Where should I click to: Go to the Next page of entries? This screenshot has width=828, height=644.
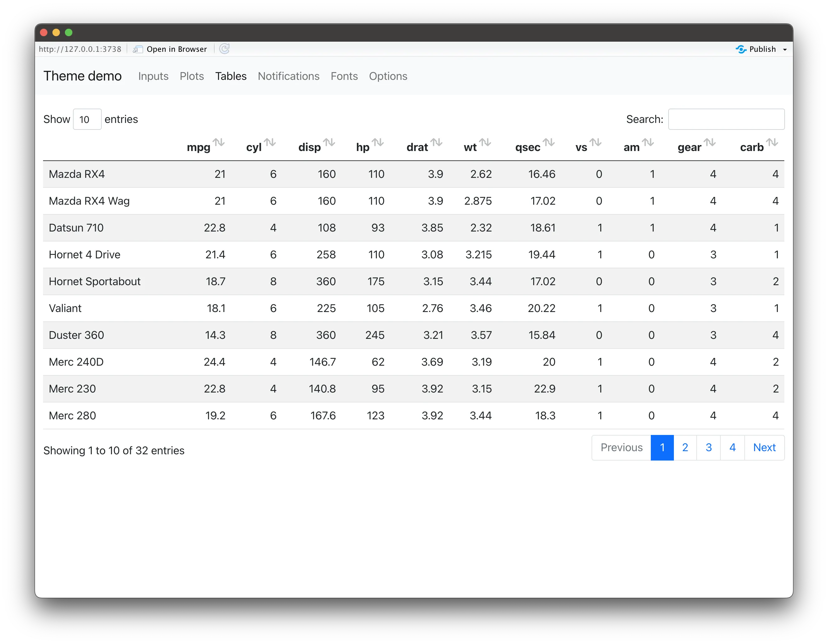764,447
